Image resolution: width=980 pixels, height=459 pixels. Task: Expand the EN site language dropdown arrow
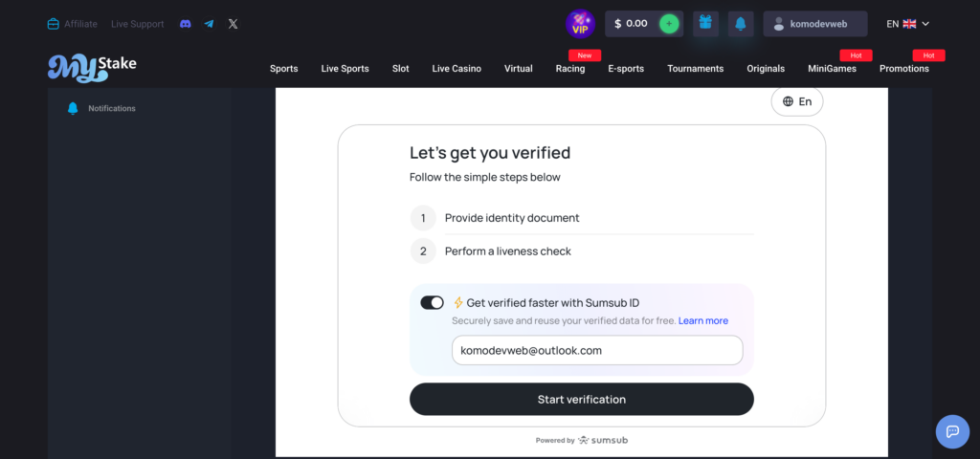coord(925,24)
